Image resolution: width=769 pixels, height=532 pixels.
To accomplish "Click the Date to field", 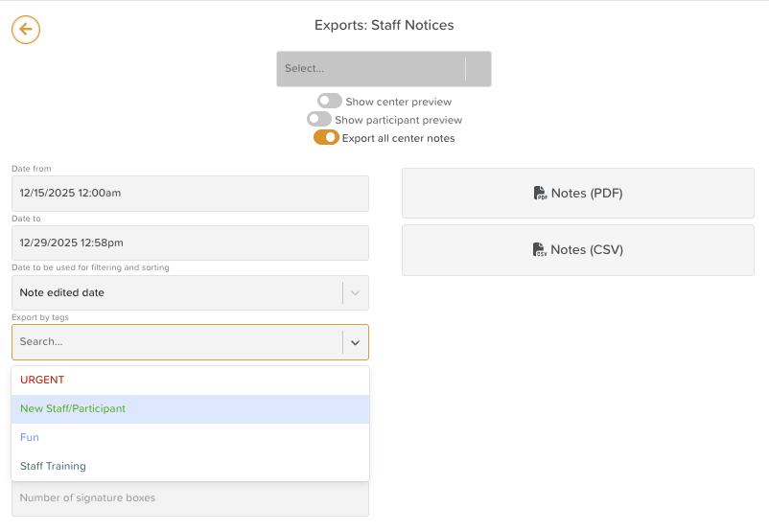I will [190, 243].
